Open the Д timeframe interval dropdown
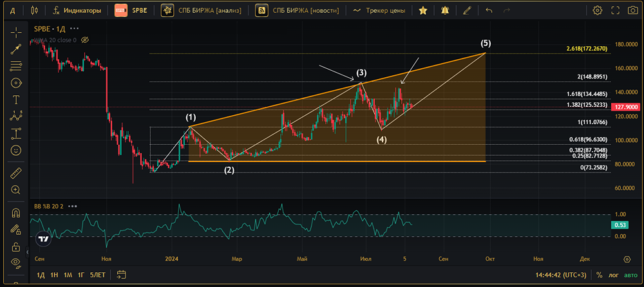 13,11
